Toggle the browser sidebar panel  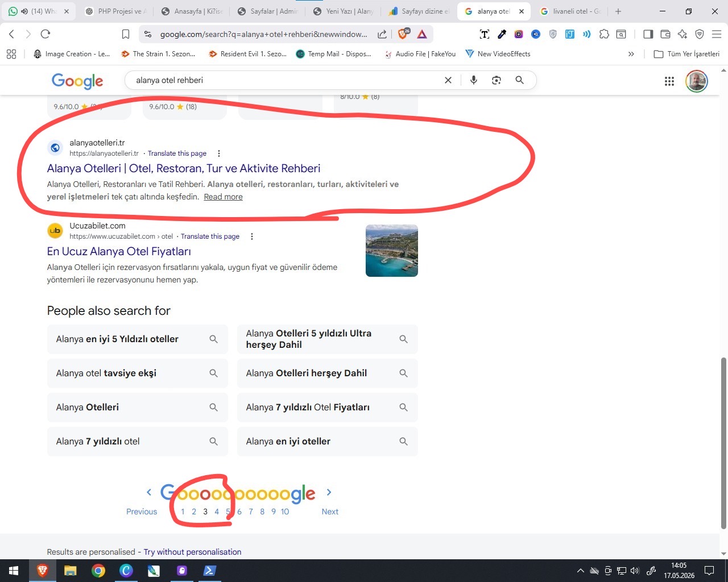pos(648,34)
